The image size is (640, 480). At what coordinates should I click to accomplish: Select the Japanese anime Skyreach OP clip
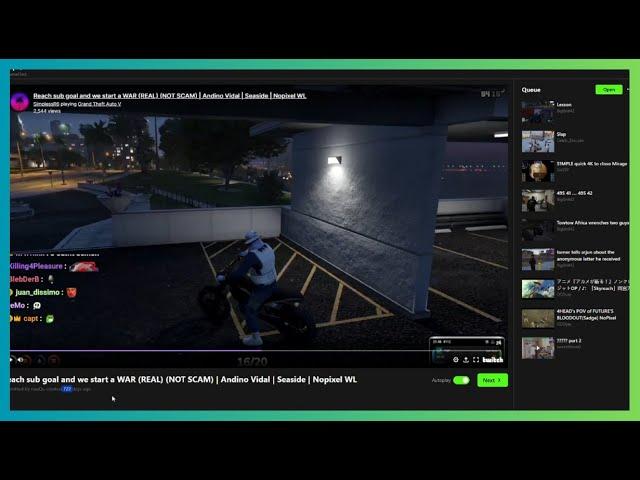point(575,289)
